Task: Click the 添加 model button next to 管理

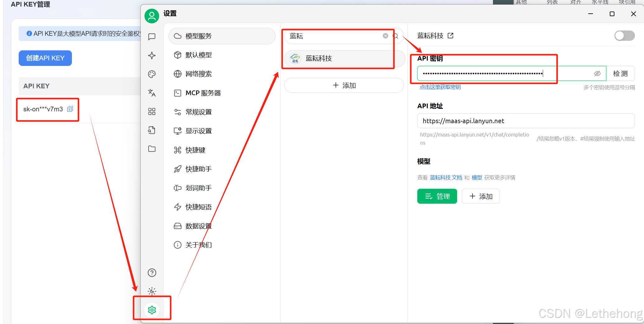Action: [481, 196]
